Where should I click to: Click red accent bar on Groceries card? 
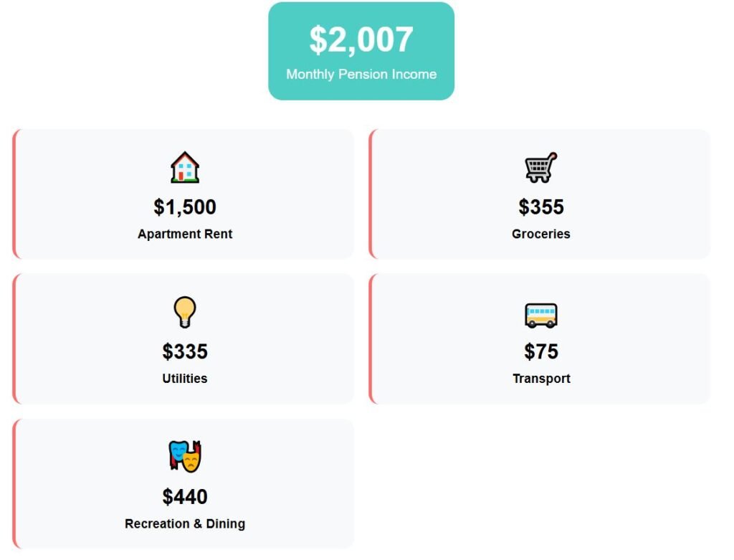[371, 194]
